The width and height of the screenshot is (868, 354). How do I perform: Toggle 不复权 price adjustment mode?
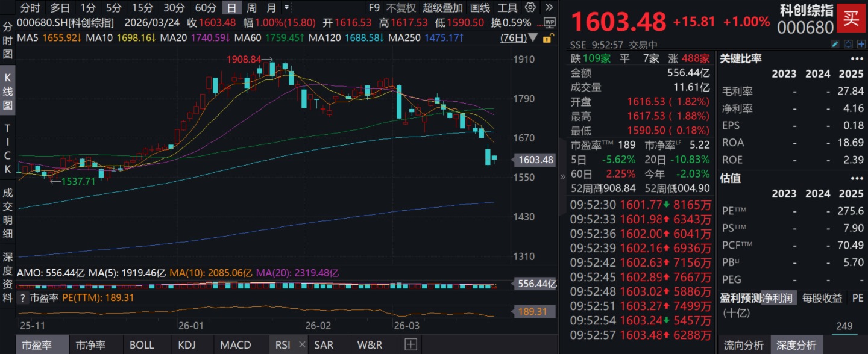click(x=401, y=8)
